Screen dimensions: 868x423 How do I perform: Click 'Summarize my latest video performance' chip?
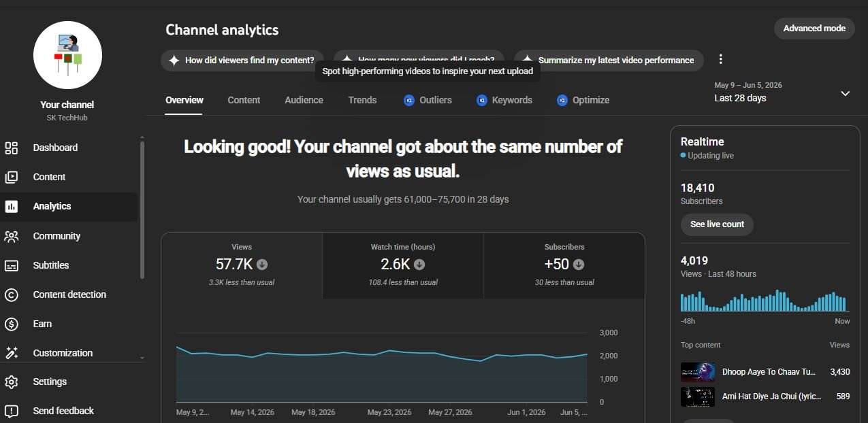pyautogui.click(x=609, y=60)
